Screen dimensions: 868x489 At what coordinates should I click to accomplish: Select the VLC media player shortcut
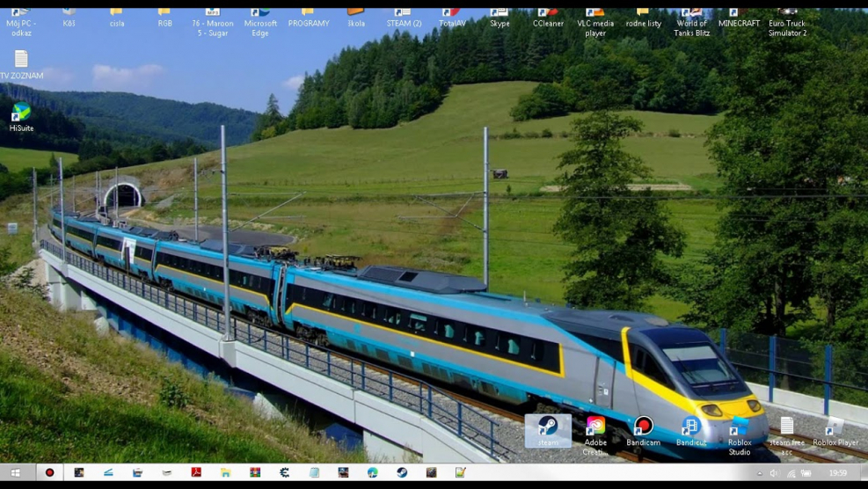tap(595, 23)
